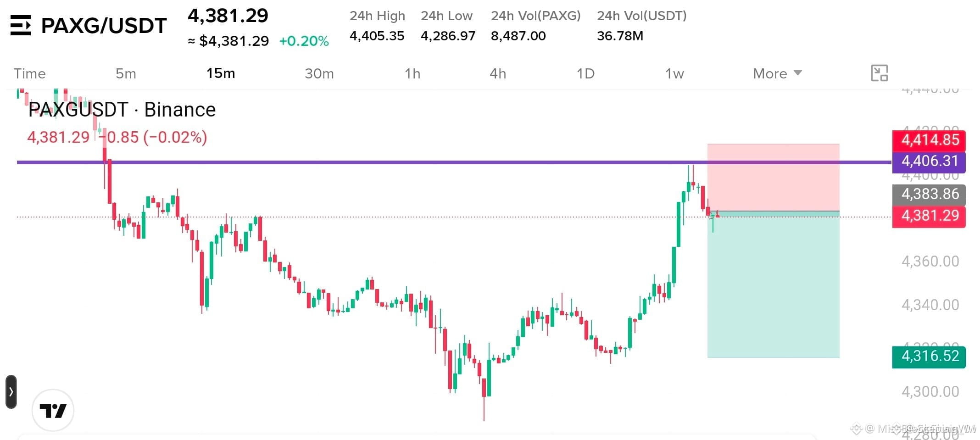Click the red stop-loss zone of position
The width and height of the screenshot is (980, 440).
coord(773,177)
